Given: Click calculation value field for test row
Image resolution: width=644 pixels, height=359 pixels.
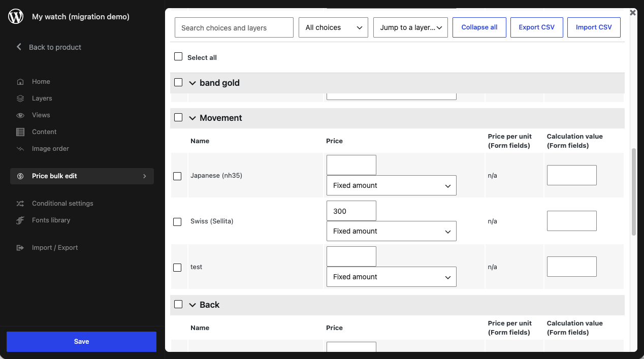Looking at the screenshot, I should (x=572, y=267).
